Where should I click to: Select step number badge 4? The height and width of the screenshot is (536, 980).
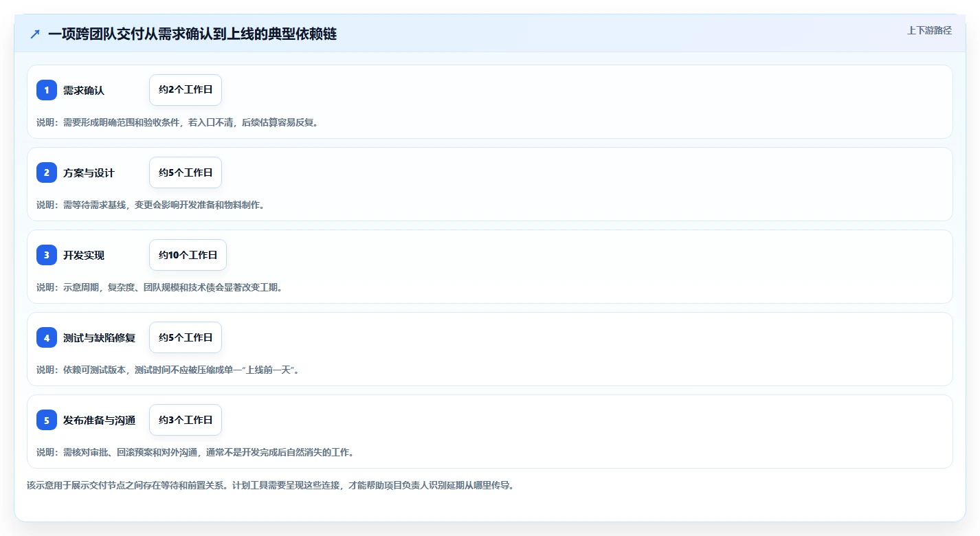[x=47, y=337]
